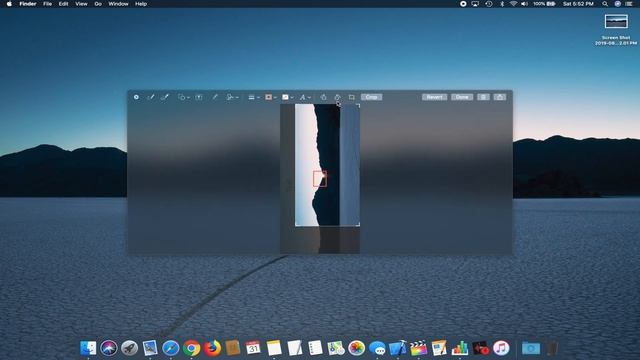Viewport: 640px width, 360px height.
Task: Click the Sat 5:52 PM clock
Action: click(578, 4)
